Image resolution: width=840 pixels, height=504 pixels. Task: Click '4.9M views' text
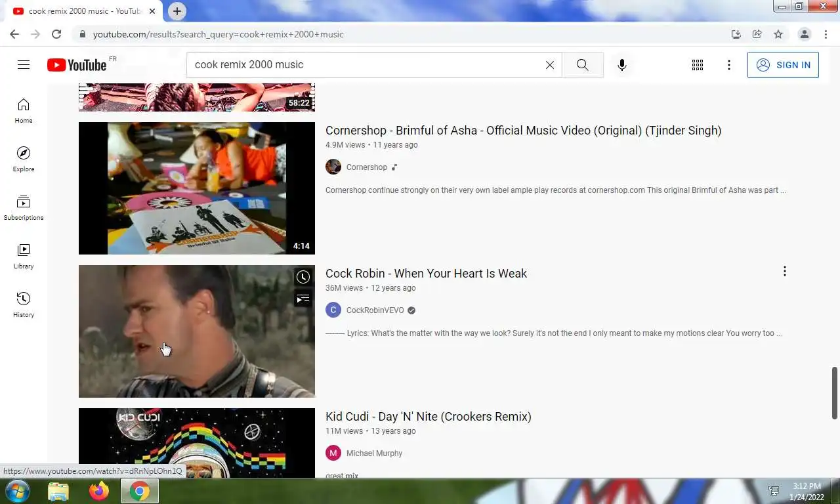tap(345, 145)
